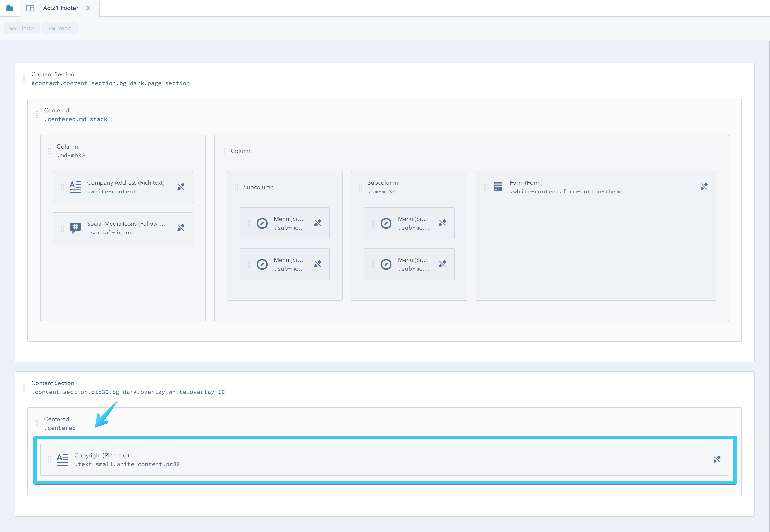The height and width of the screenshot is (532, 770).
Task: Grab the drag handle of the contact Content Section
Action: pos(24,79)
